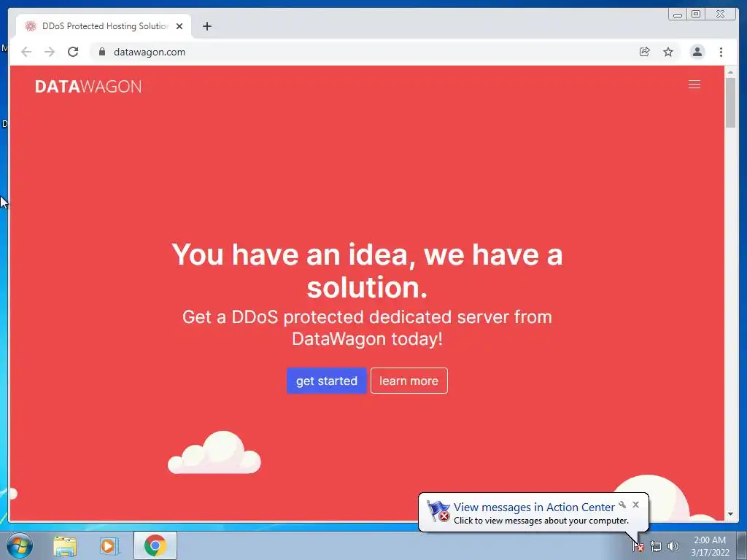The width and height of the screenshot is (747, 560).
Task: Close the DDoS Protected Hosting tab
Action: click(x=179, y=26)
